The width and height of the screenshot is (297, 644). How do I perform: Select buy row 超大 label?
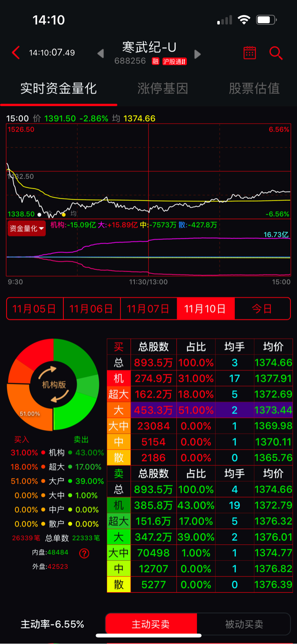(x=119, y=394)
